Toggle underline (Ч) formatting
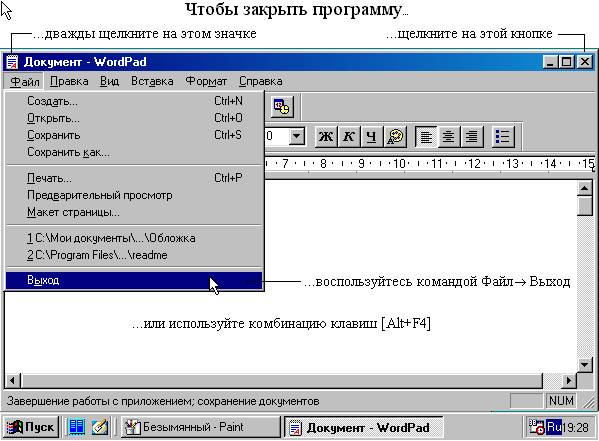 pyautogui.click(x=371, y=136)
